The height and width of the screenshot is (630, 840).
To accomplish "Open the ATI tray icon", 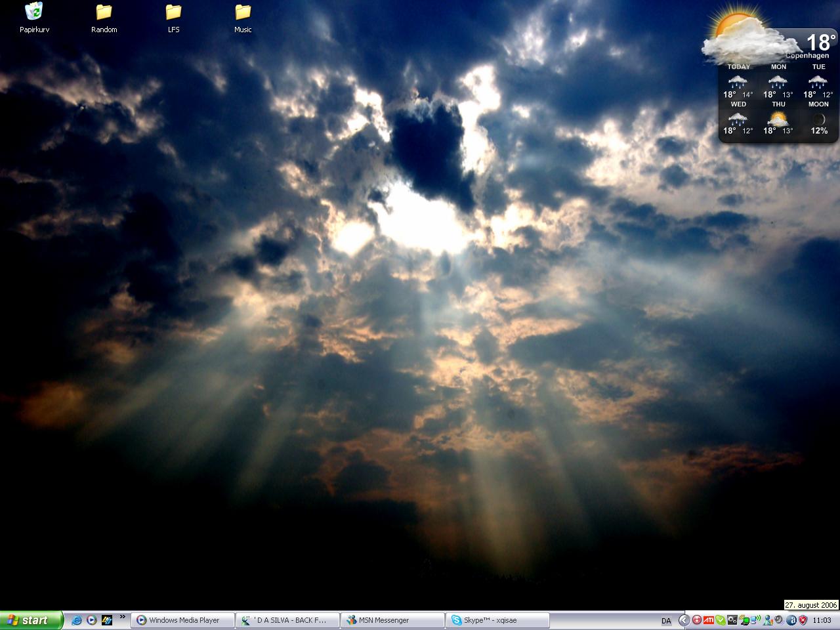I will click(709, 620).
